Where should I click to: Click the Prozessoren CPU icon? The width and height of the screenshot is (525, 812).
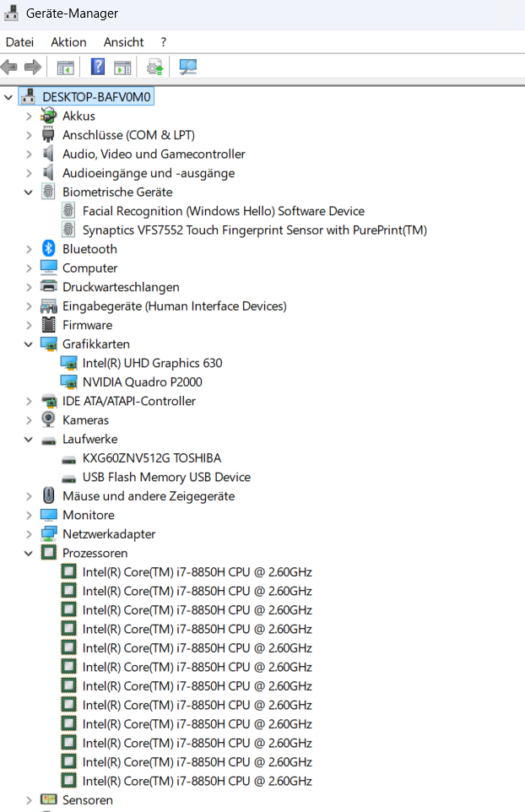point(49,553)
